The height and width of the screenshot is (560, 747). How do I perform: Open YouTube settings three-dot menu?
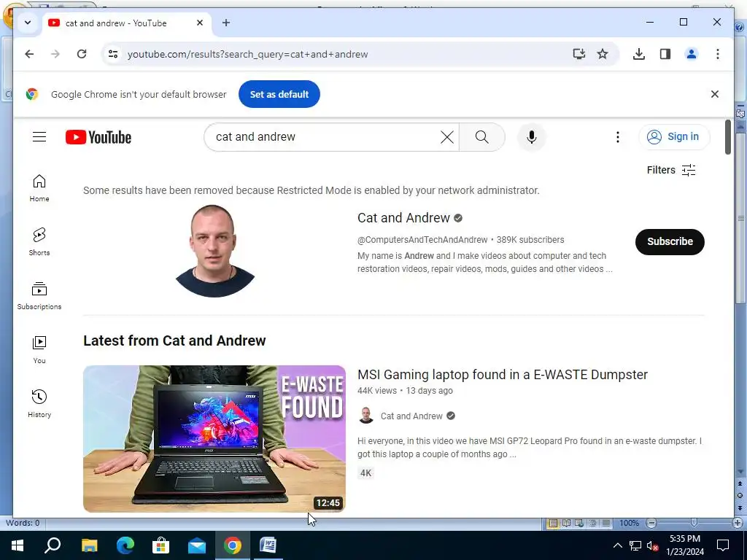618,137
